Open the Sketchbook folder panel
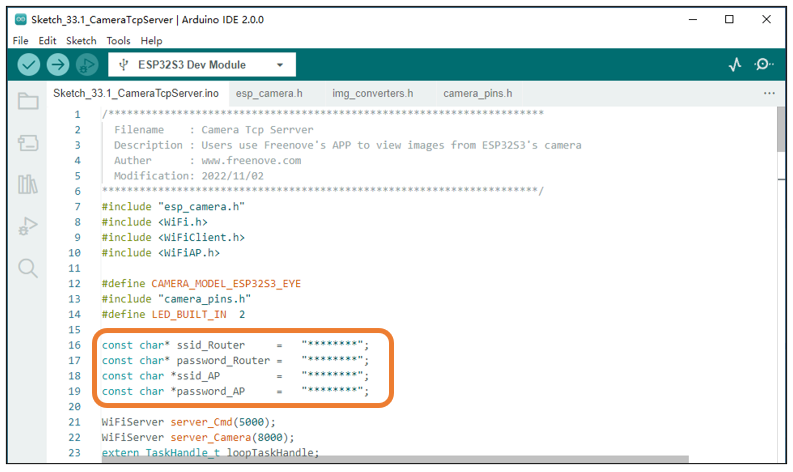The width and height of the screenshot is (793, 472). pos(28,101)
